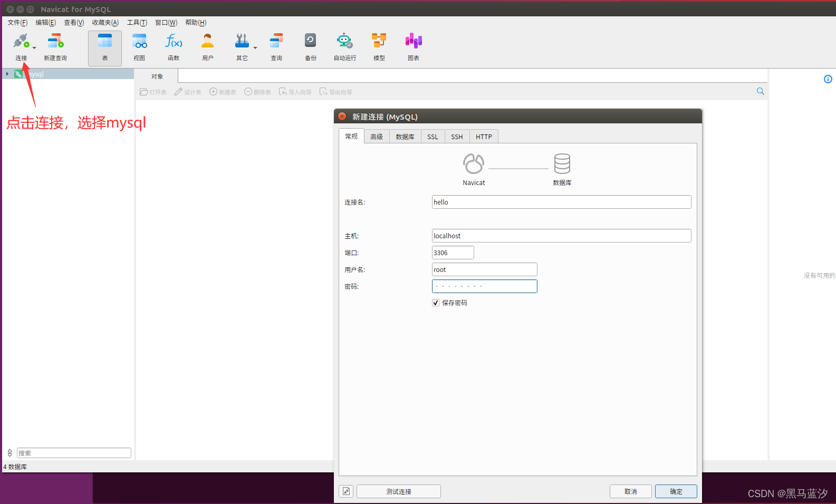
Task: Click the 端口 field showing 3306
Action: [x=453, y=253]
